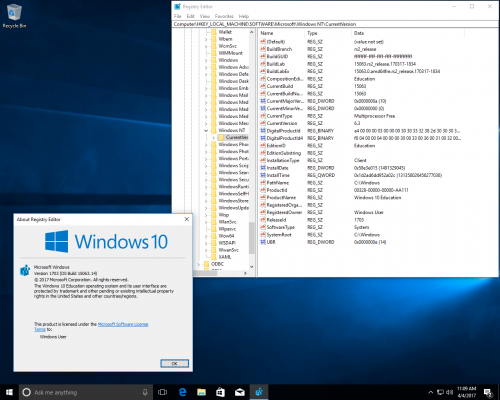This screenshot has width=500, height=400.
Task: Open the Favorites menu
Action: (x=224, y=16)
